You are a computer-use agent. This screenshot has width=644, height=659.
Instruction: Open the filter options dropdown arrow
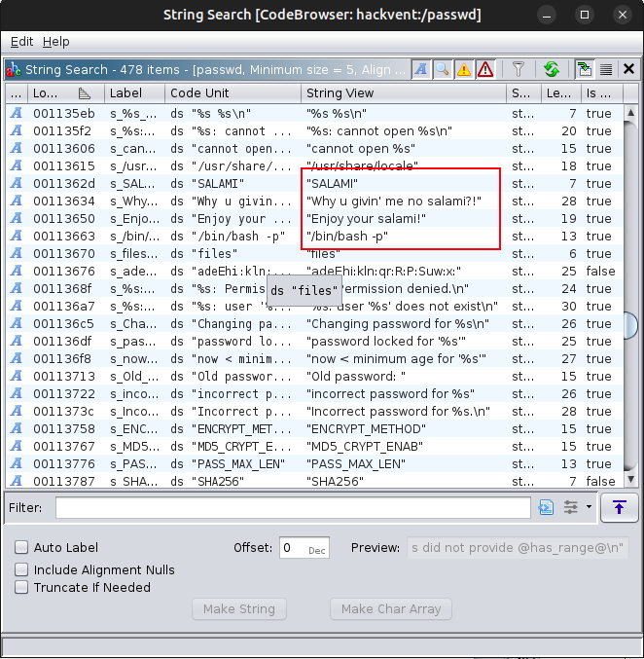(589, 507)
